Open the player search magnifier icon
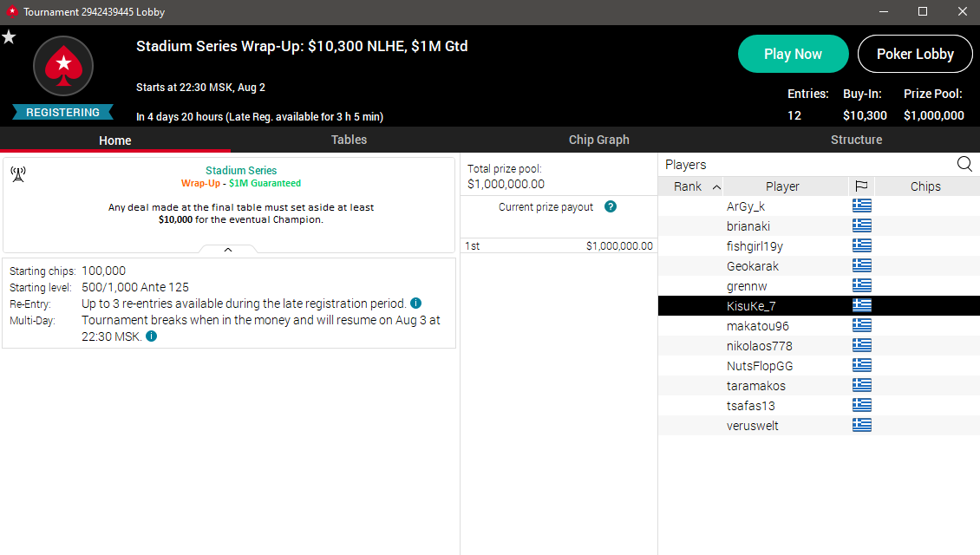 click(964, 165)
